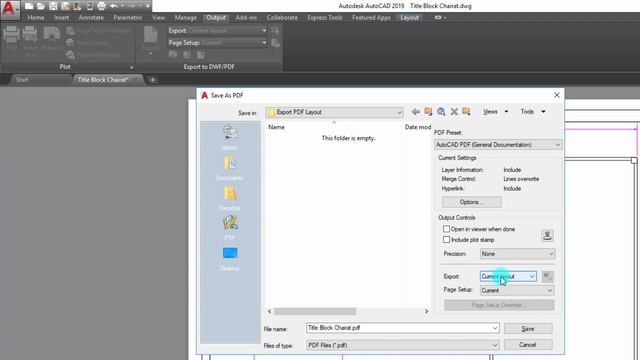Go back with the dialog's back arrow
The image size is (640, 360).
tap(416, 111)
